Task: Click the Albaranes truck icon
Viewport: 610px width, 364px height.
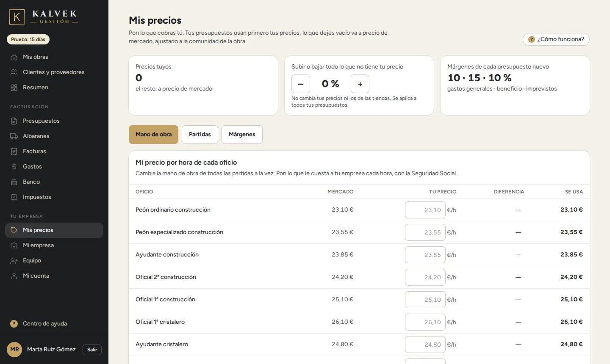Action: 14,136
